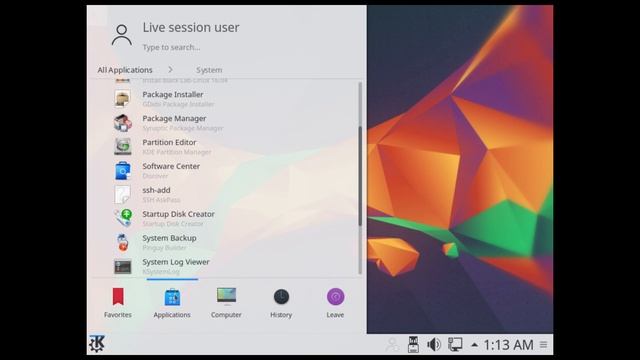The image size is (640, 360).
Task: Click the Software Center bag icon
Action: [x=122, y=171]
